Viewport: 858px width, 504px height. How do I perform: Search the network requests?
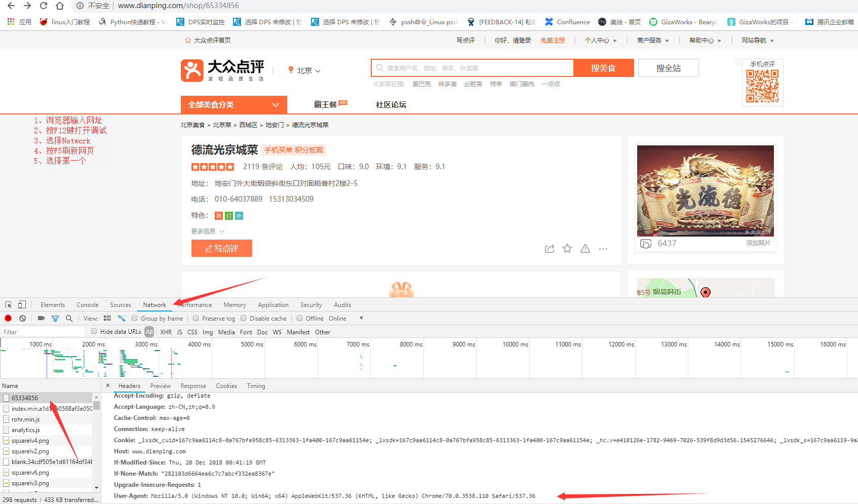click(69, 318)
